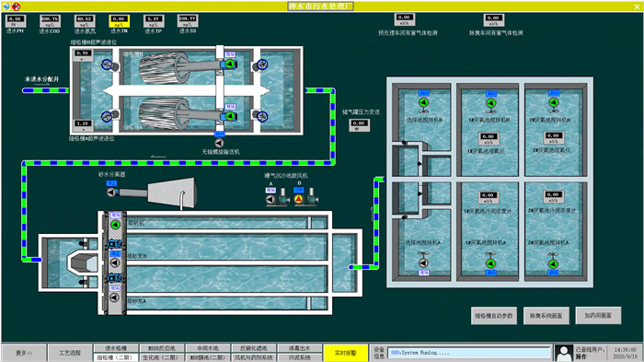Image resolution: width=644 pixels, height=362 pixels.
Task: Click the 加药间画面 button
Action: pyautogui.click(x=598, y=316)
